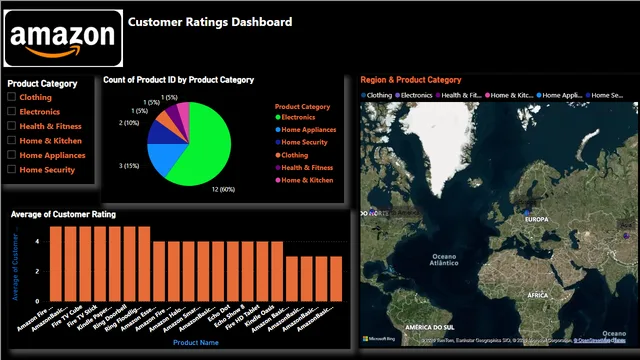Click the 'Customer Ratings Dashboard' title

click(210, 22)
